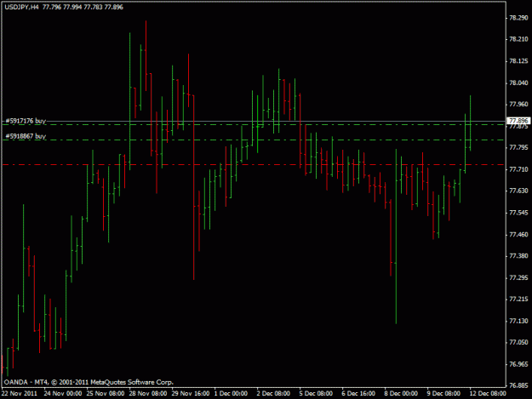Image resolution: width=532 pixels, height=399 pixels.
Task: Click the 78.125 price axis label
Action: coord(518,61)
